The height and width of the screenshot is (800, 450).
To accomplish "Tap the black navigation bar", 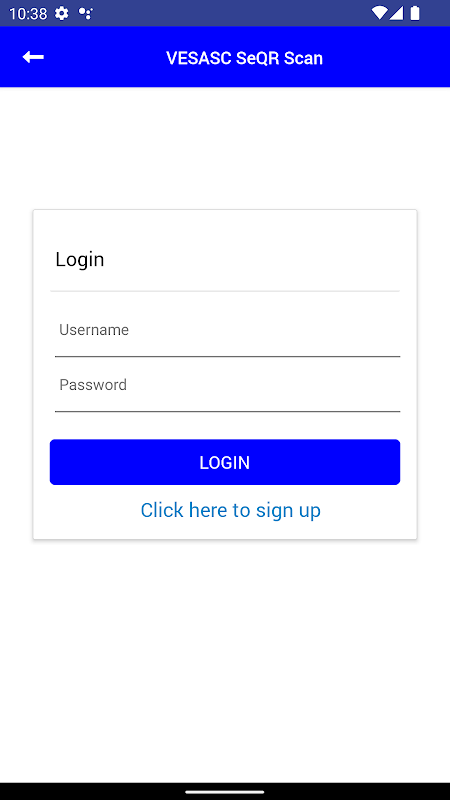I will click(x=225, y=791).
